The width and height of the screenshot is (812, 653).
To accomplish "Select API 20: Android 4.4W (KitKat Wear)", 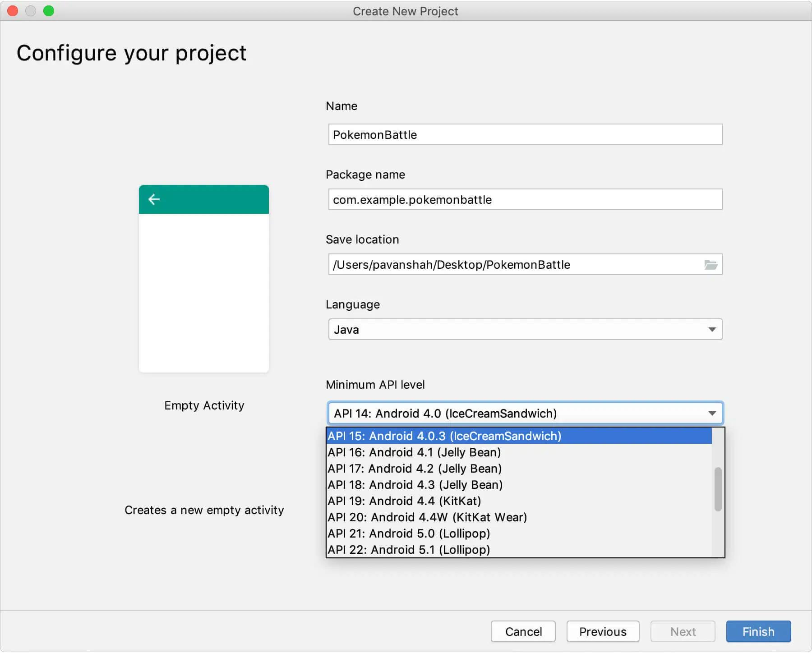I will tap(519, 517).
